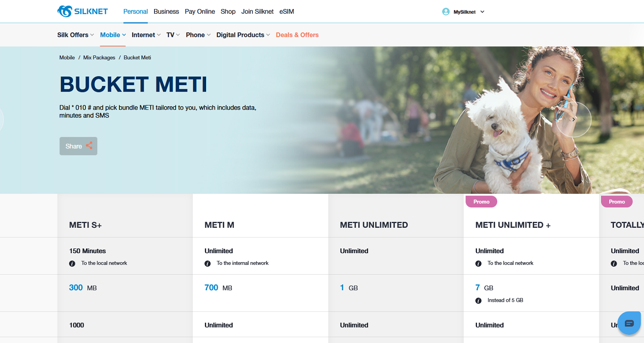Go to the Mobile breadcrumb

(x=67, y=58)
